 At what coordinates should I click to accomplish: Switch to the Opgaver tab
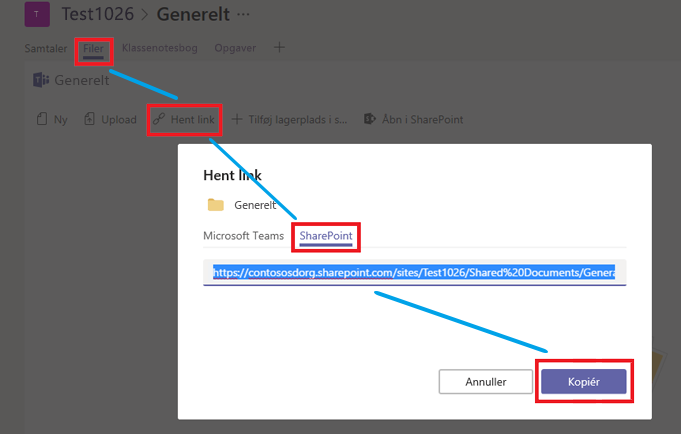[x=235, y=48]
